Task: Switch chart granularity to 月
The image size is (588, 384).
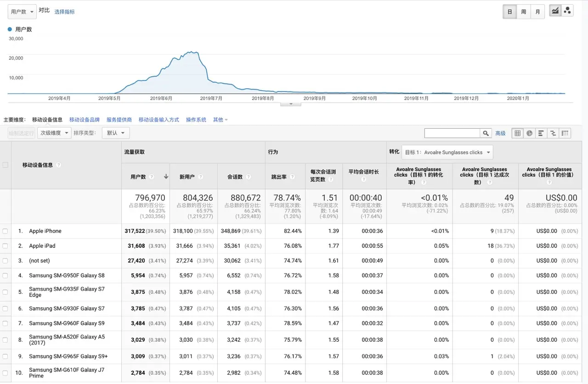Action: tap(537, 11)
